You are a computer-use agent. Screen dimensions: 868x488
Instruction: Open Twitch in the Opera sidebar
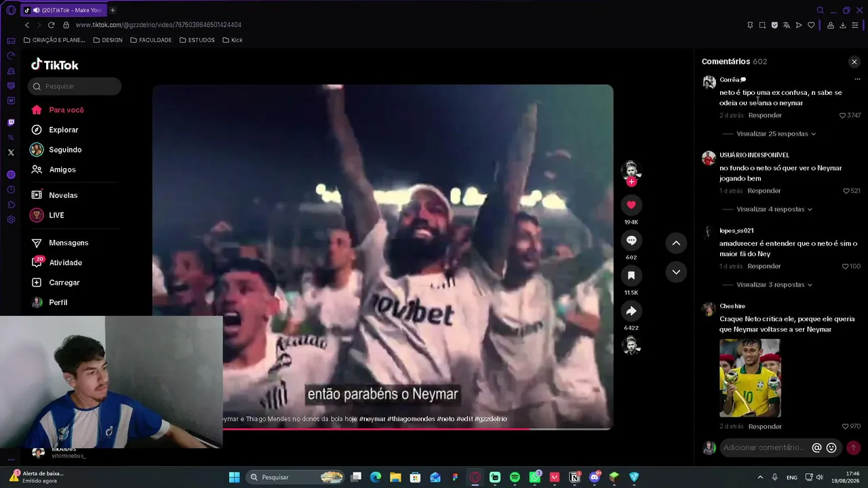tap(11, 123)
